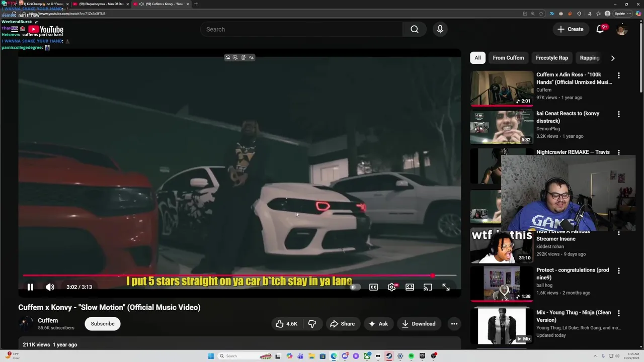644x362 pixels.
Task: Switch to theater mode in the player
Action: 410,287
